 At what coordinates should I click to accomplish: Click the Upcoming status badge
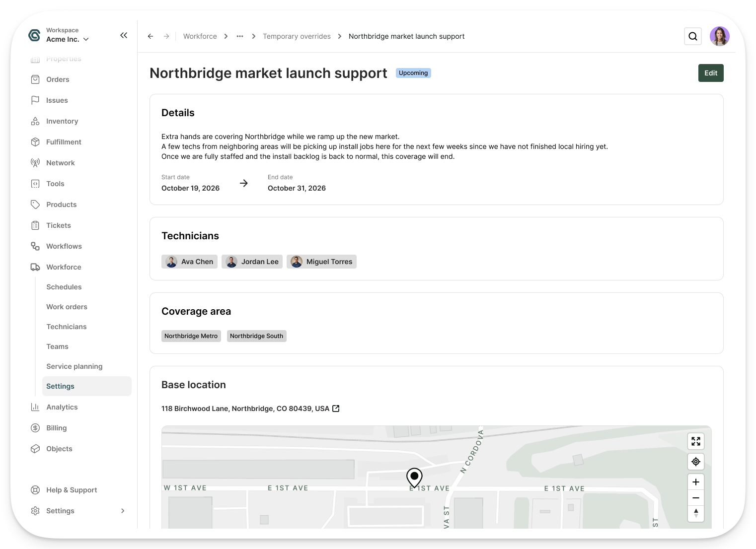pyautogui.click(x=413, y=73)
